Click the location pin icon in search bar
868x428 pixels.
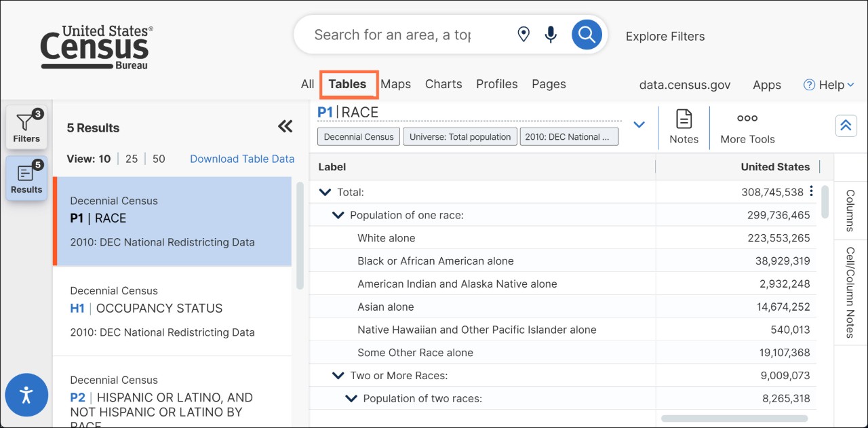(x=523, y=33)
